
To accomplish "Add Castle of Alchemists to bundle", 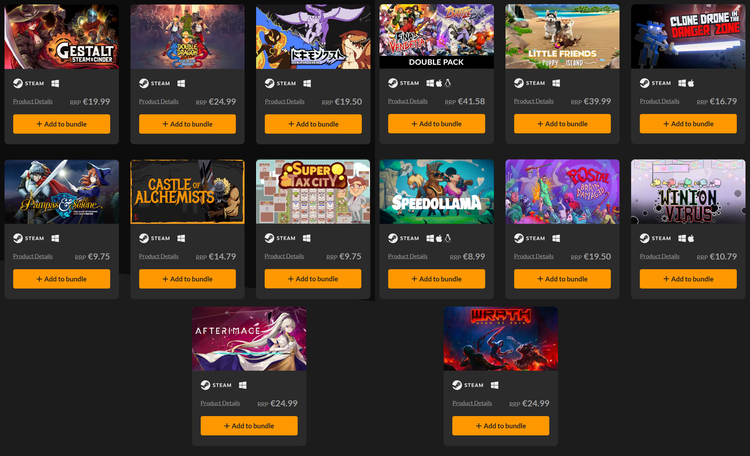I will [x=188, y=279].
